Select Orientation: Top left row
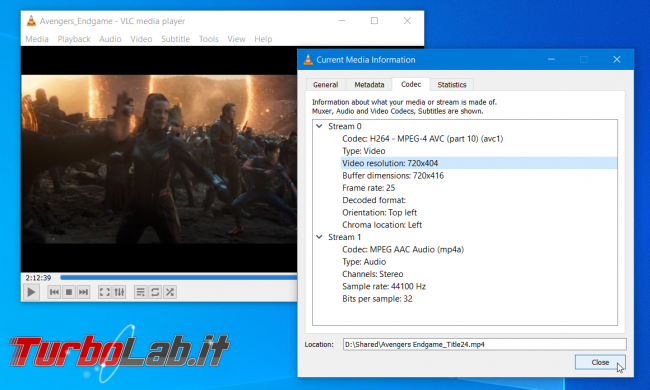The image size is (650, 390). pos(379,213)
